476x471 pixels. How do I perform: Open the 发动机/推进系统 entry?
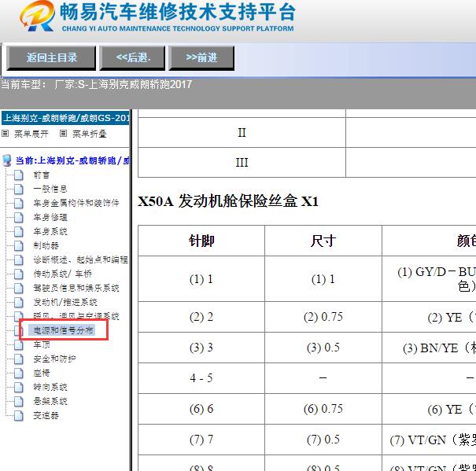[65, 302]
